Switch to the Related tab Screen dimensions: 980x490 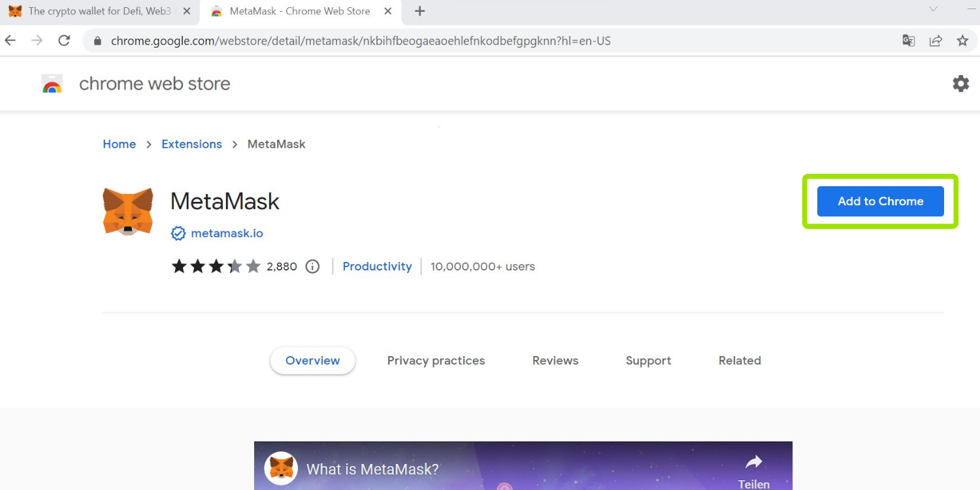pos(740,361)
